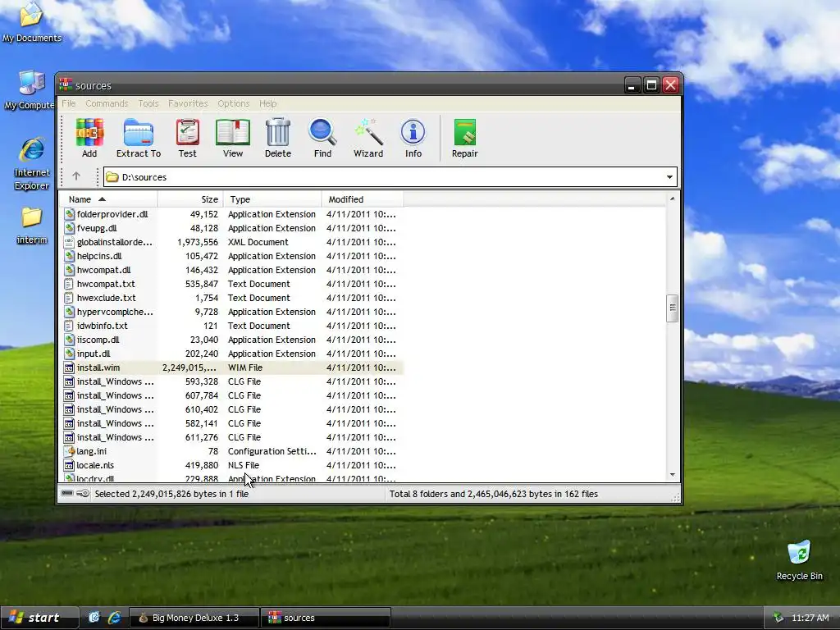
Task: Run the Test archive tool
Action: tap(188, 139)
